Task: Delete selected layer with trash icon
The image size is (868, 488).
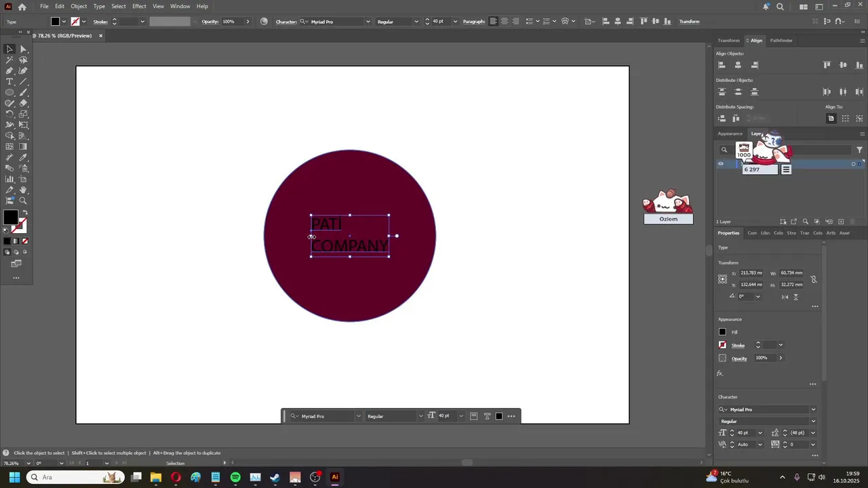Action: pos(852,222)
